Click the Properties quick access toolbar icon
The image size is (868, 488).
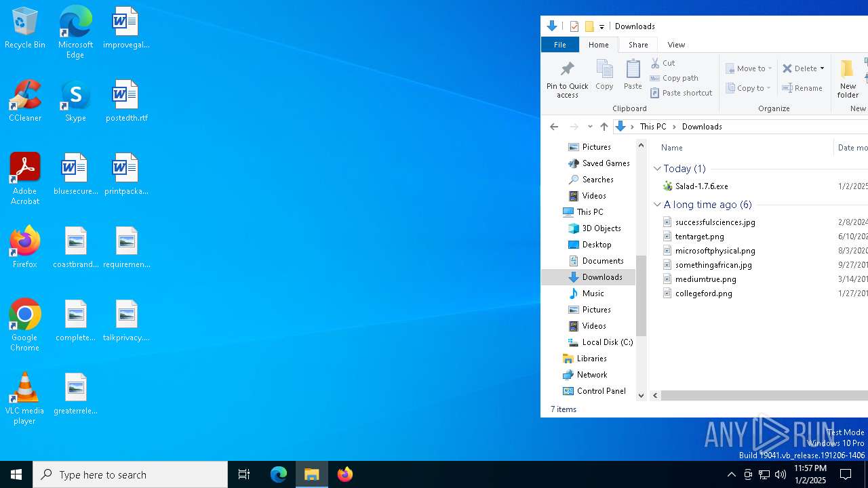point(574,26)
